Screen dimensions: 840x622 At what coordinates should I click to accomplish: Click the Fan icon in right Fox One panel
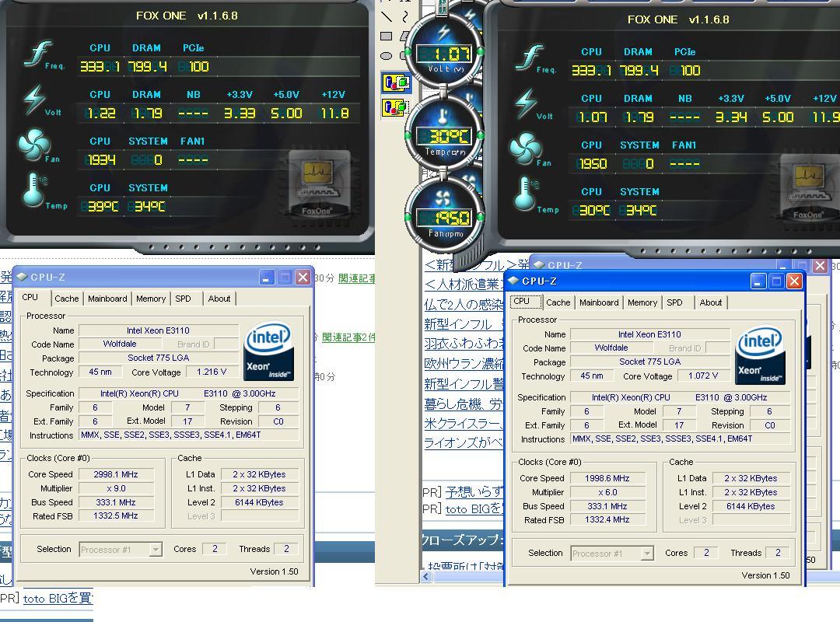pyautogui.click(x=525, y=149)
